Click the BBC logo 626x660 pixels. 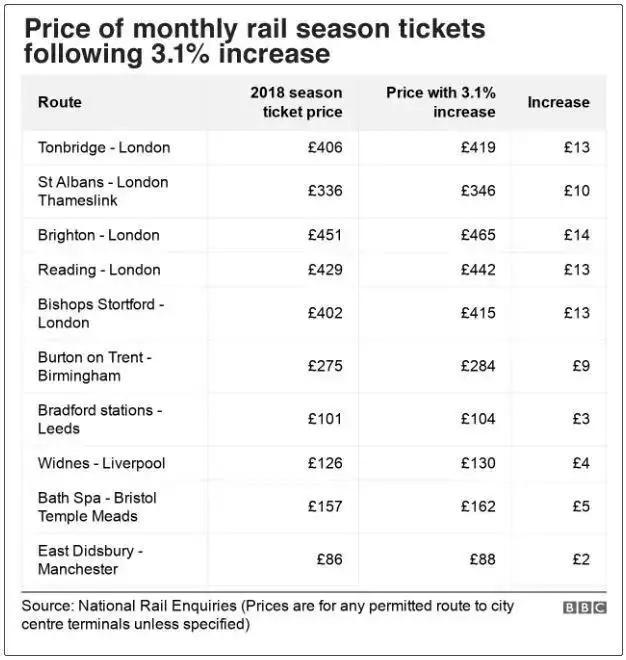pos(584,607)
